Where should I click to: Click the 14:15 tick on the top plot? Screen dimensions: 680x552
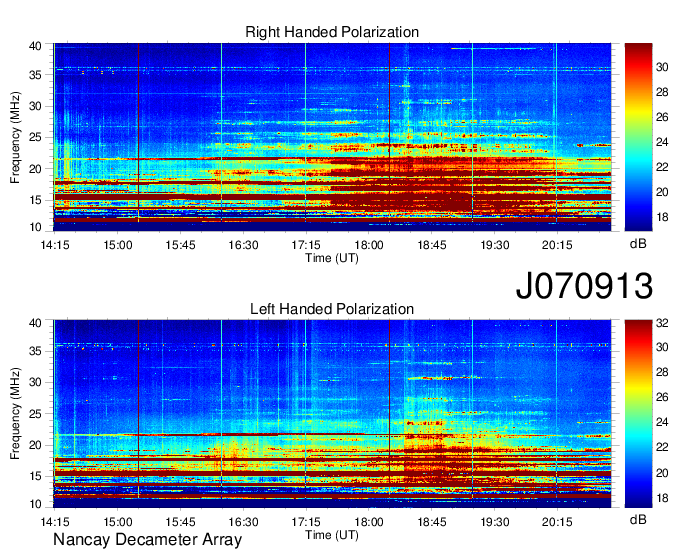coord(55,245)
